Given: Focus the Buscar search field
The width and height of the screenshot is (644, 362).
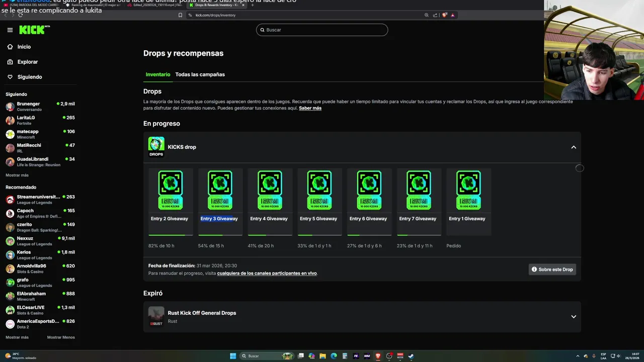Looking at the screenshot, I should pyautogui.click(x=322, y=30).
